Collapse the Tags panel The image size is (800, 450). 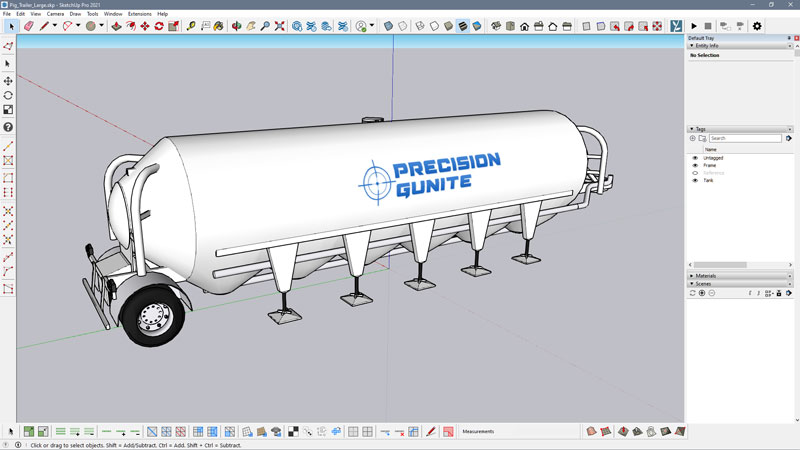[691, 129]
